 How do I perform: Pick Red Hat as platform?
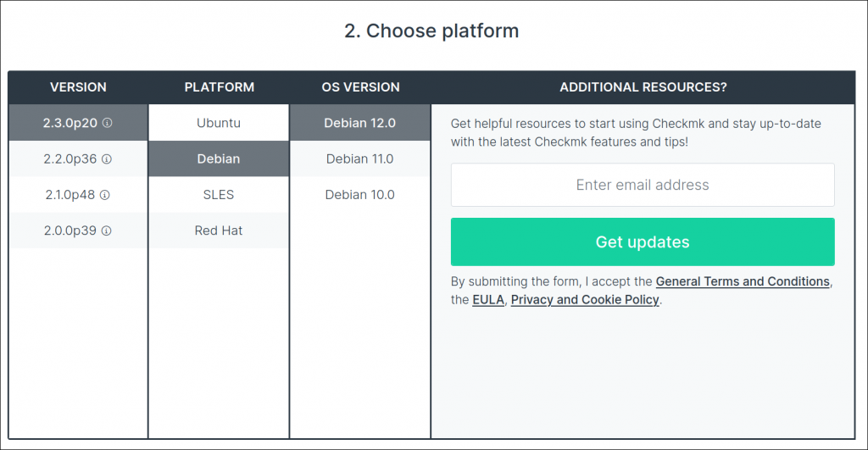219,231
